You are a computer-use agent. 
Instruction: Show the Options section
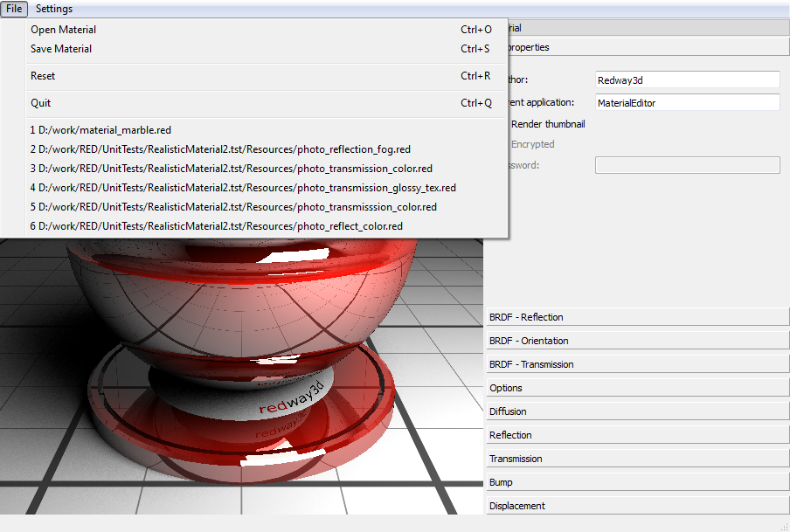click(x=637, y=388)
